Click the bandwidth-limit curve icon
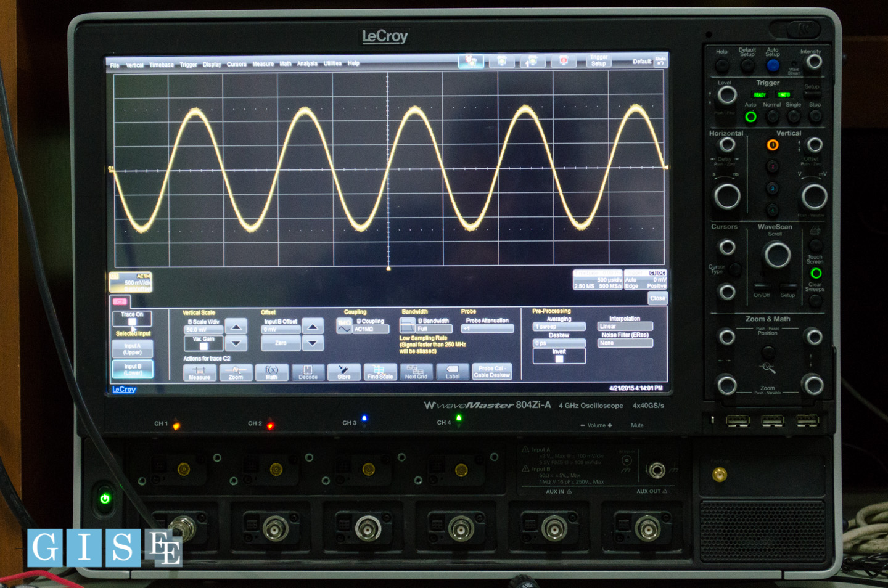The width and height of the screenshot is (888, 588). pyautogui.click(x=408, y=325)
